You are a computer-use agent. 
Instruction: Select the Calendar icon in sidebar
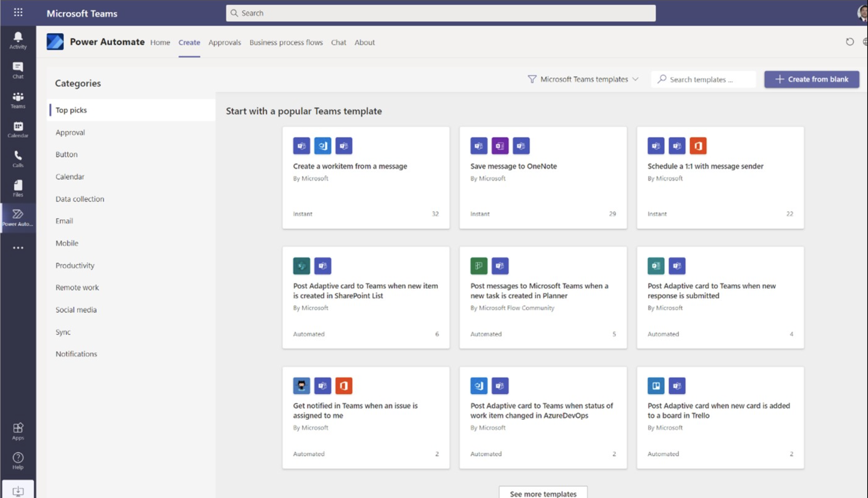click(x=17, y=128)
